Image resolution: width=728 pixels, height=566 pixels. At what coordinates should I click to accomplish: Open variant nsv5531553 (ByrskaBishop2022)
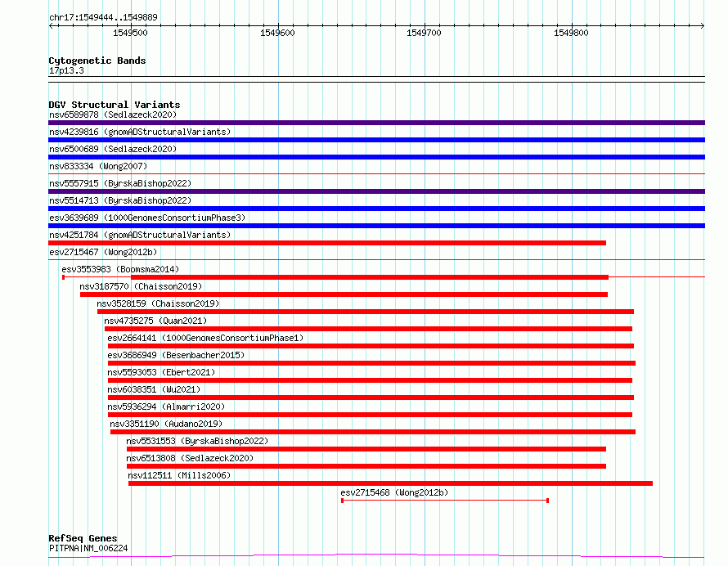(x=197, y=441)
